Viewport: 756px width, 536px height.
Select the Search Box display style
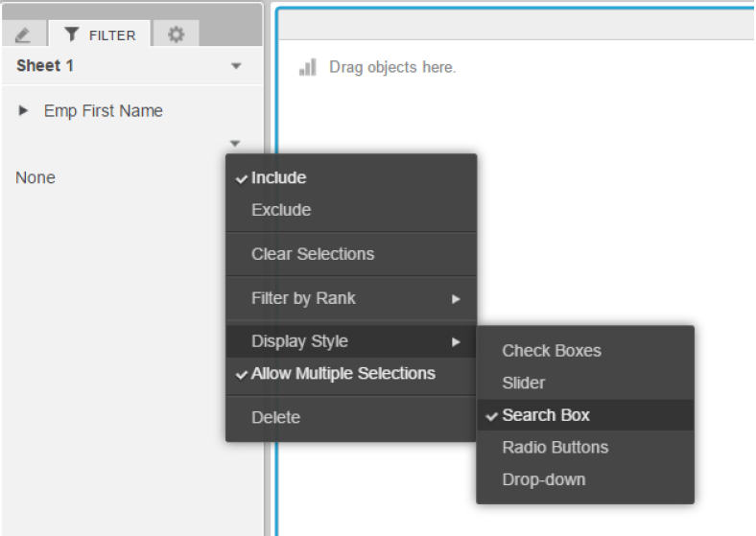tap(545, 415)
